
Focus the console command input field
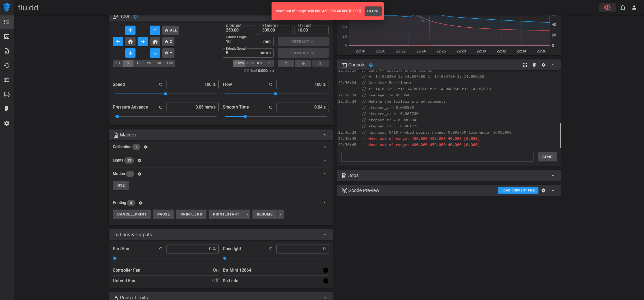[x=437, y=157]
